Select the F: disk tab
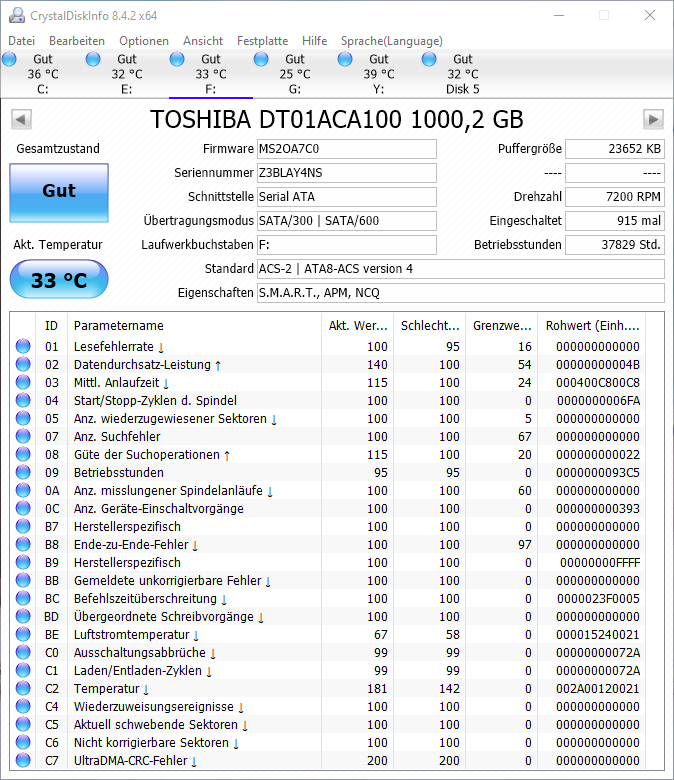This screenshot has width=674, height=780. pos(211,74)
